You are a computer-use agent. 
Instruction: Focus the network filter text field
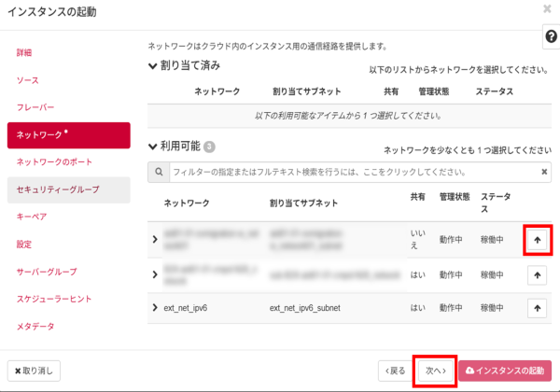pyautogui.click(x=350, y=172)
